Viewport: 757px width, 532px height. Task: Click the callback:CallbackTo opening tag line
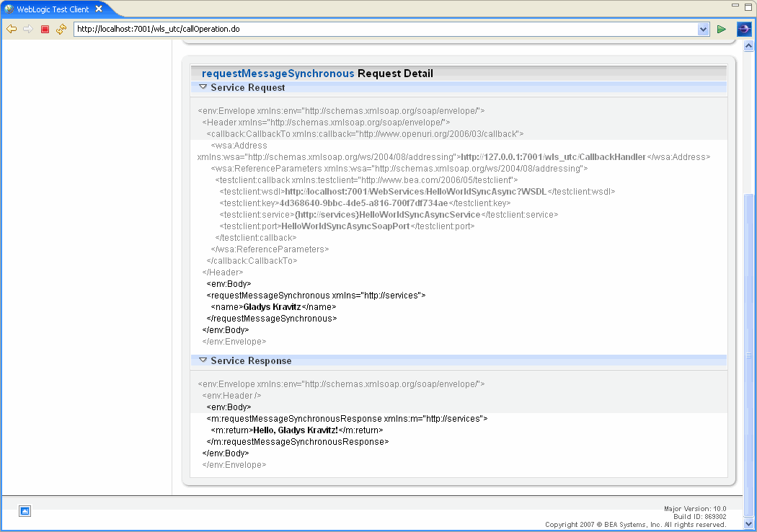pos(365,134)
